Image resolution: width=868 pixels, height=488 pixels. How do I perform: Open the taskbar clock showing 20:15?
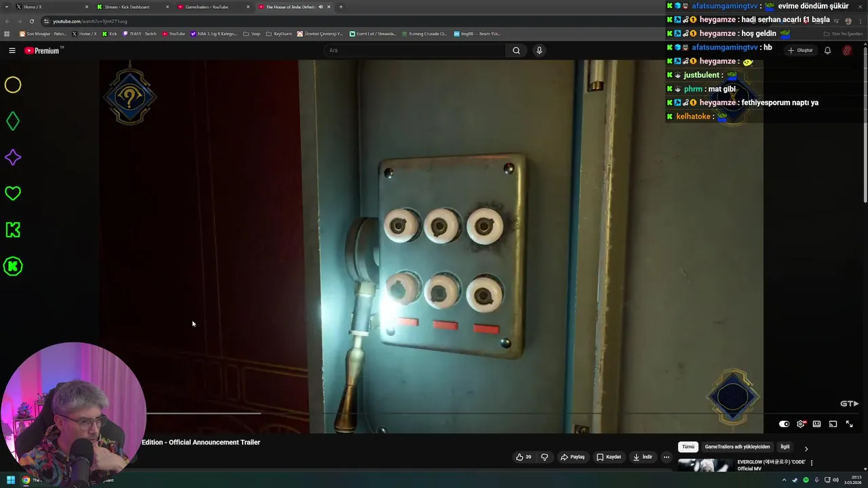pyautogui.click(x=852, y=480)
